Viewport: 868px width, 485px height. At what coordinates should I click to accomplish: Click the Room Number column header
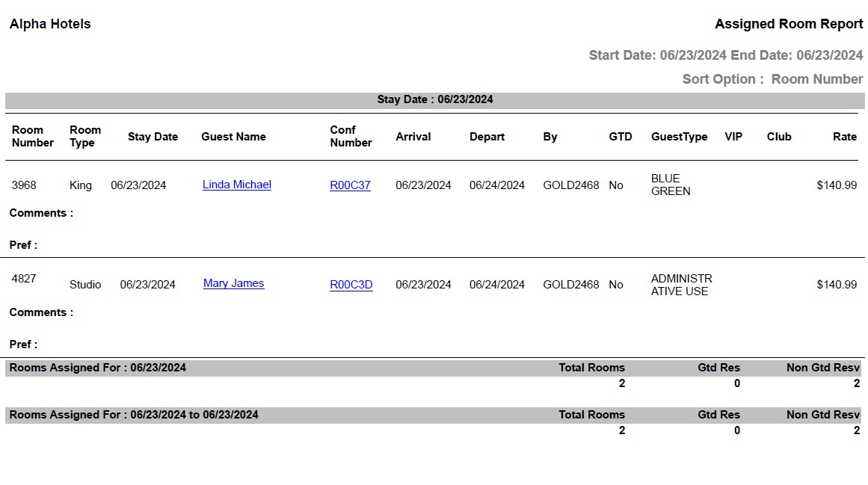click(33, 136)
